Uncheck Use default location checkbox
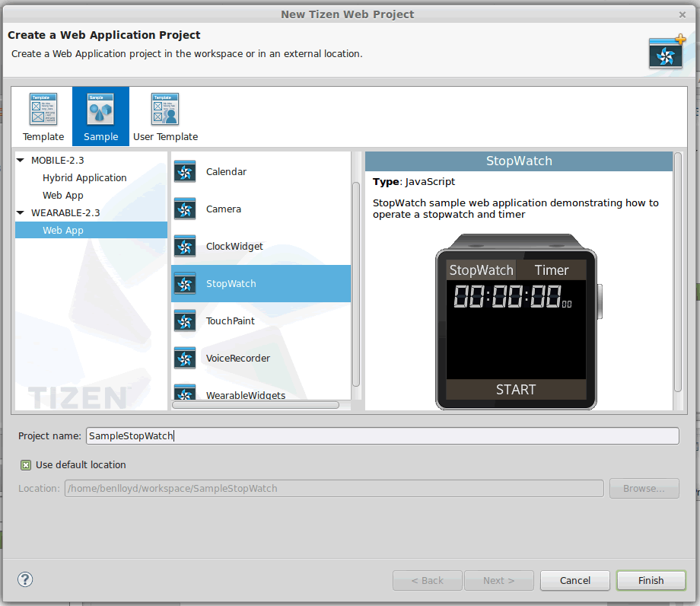 click(x=26, y=465)
